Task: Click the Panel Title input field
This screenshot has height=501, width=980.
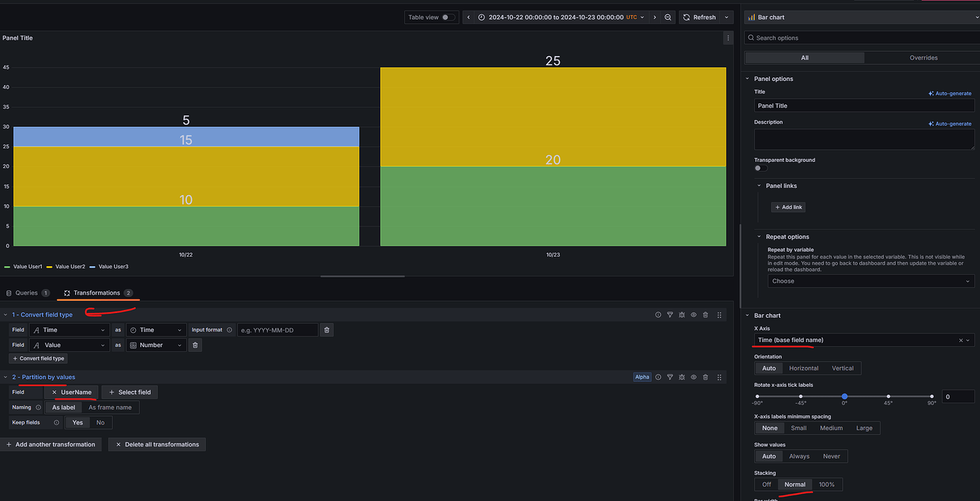Action: click(864, 105)
